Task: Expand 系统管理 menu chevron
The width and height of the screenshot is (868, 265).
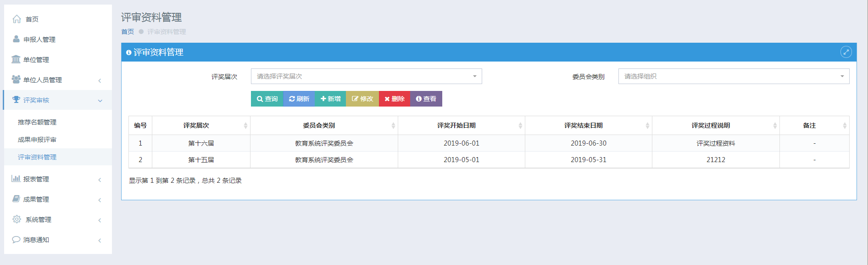Action: 100,220
